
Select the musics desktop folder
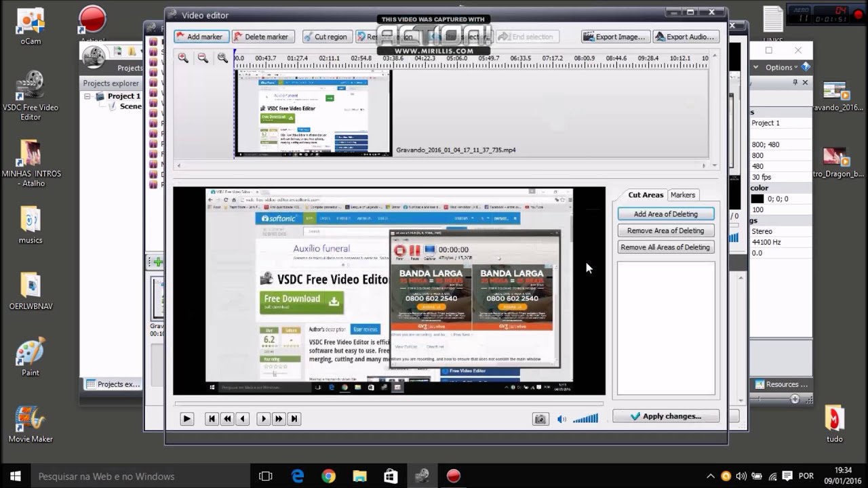[x=31, y=226]
